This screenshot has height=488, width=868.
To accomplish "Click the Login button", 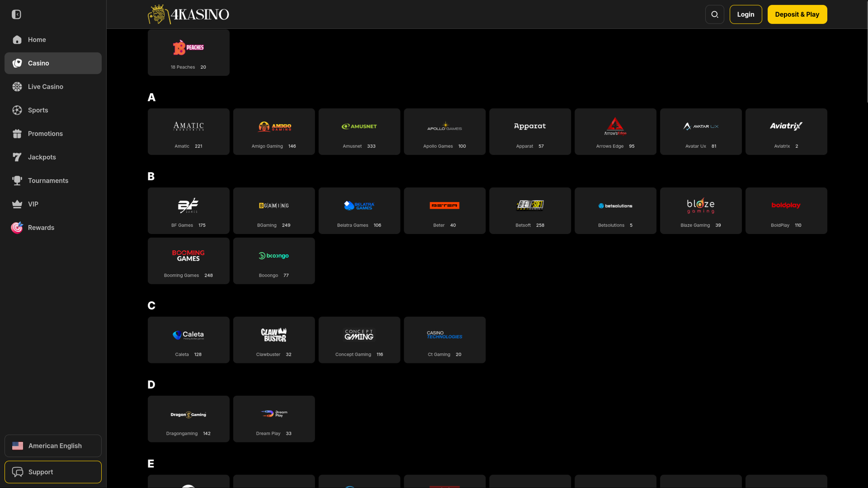I will tap(745, 14).
